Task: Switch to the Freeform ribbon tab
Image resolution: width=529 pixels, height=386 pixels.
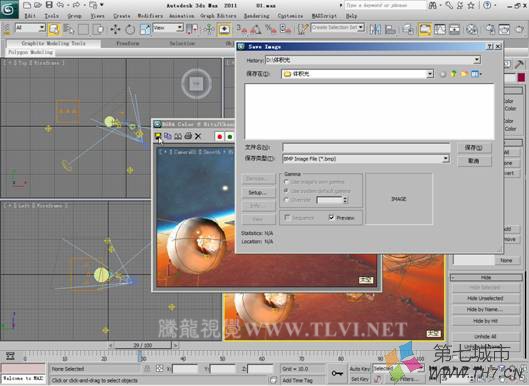Action: tap(128, 44)
